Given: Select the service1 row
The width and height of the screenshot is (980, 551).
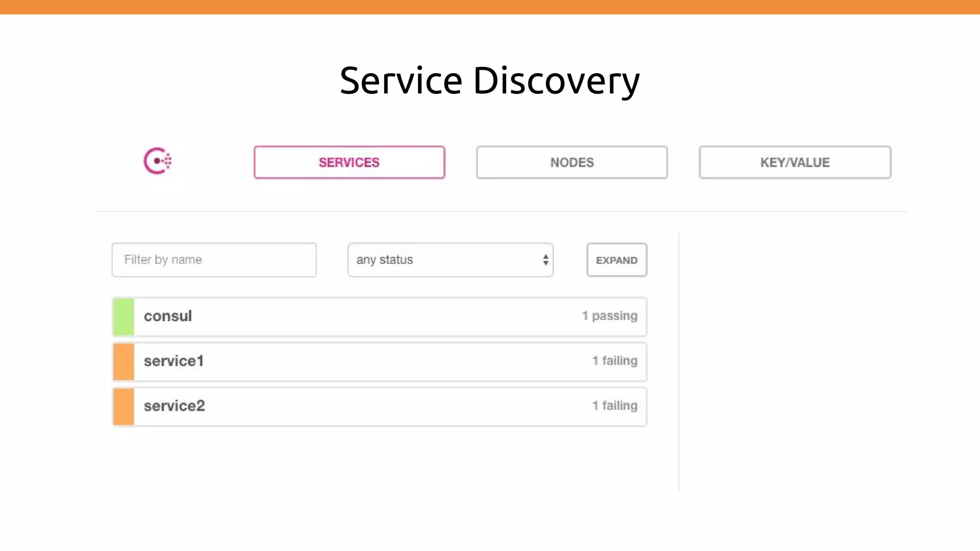Looking at the screenshot, I should (379, 362).
